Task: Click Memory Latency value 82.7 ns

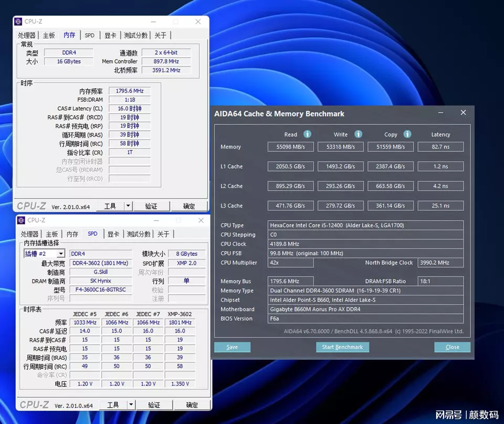Action: coord(440,147)
